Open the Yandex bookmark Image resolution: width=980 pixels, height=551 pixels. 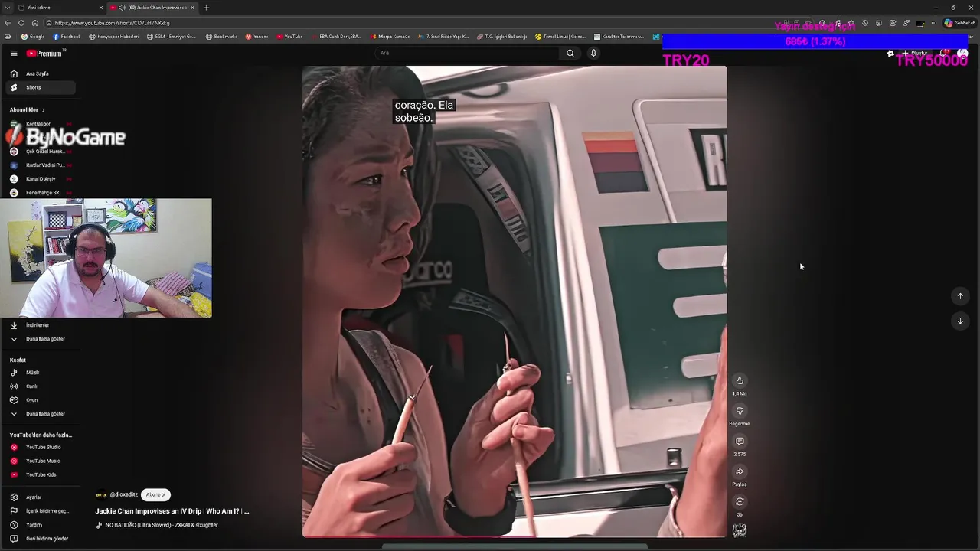click(257, 37)
